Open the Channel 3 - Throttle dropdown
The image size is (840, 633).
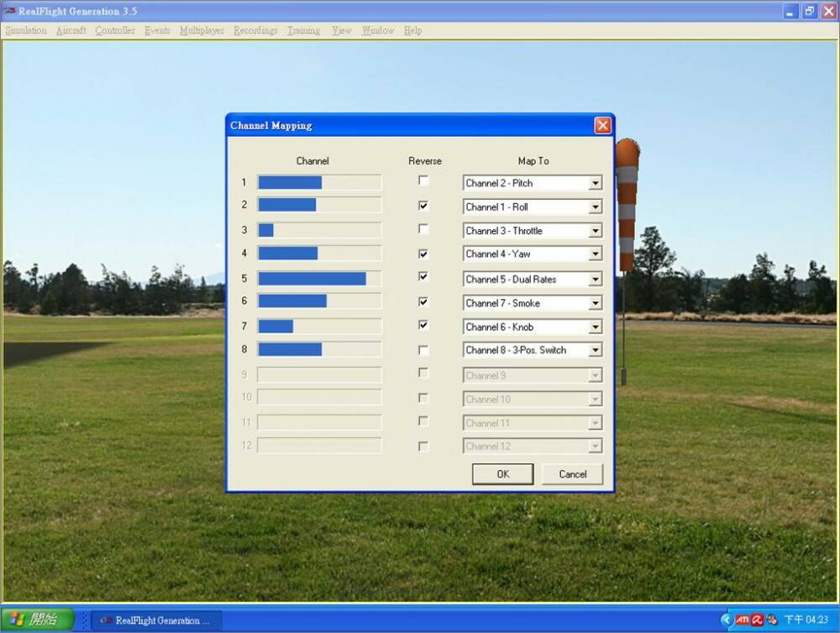point(596,231)
